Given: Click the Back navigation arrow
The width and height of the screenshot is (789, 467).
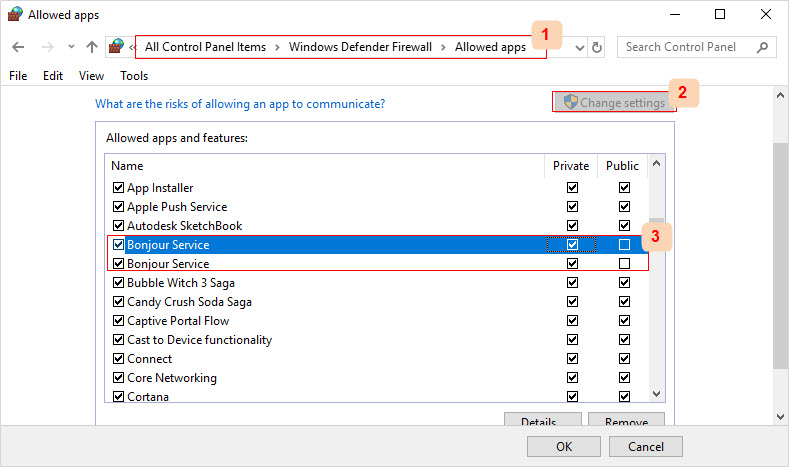Looking at the screenshot, I should click(x=18, y=47).
